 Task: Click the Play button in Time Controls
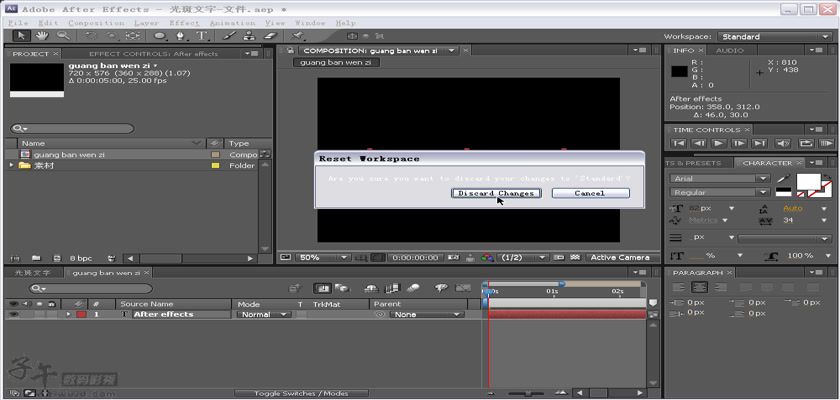(x=718, y=143)
